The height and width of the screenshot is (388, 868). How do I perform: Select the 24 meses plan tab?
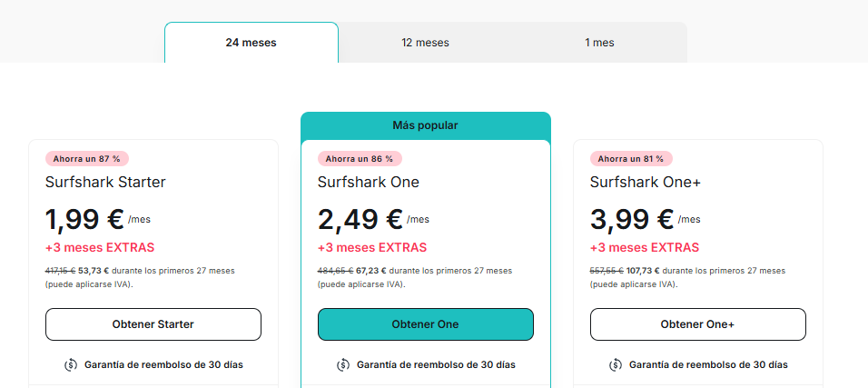(251, 43)
